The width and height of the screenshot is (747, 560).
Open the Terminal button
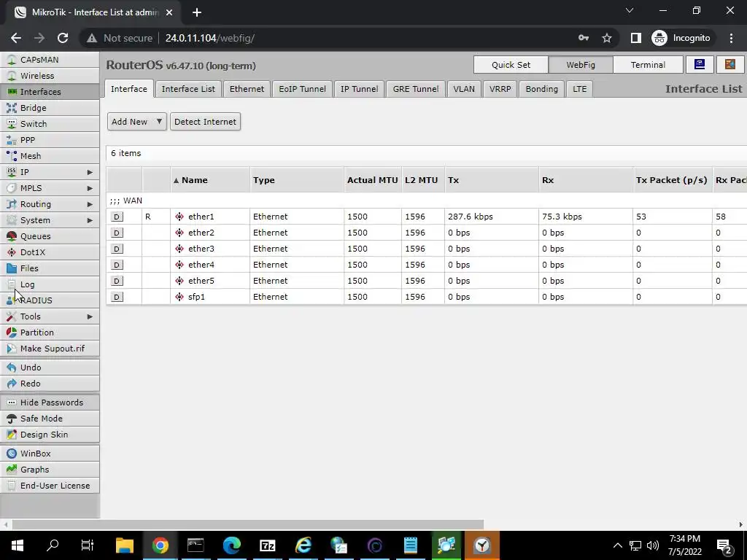[x=648, y=65]
